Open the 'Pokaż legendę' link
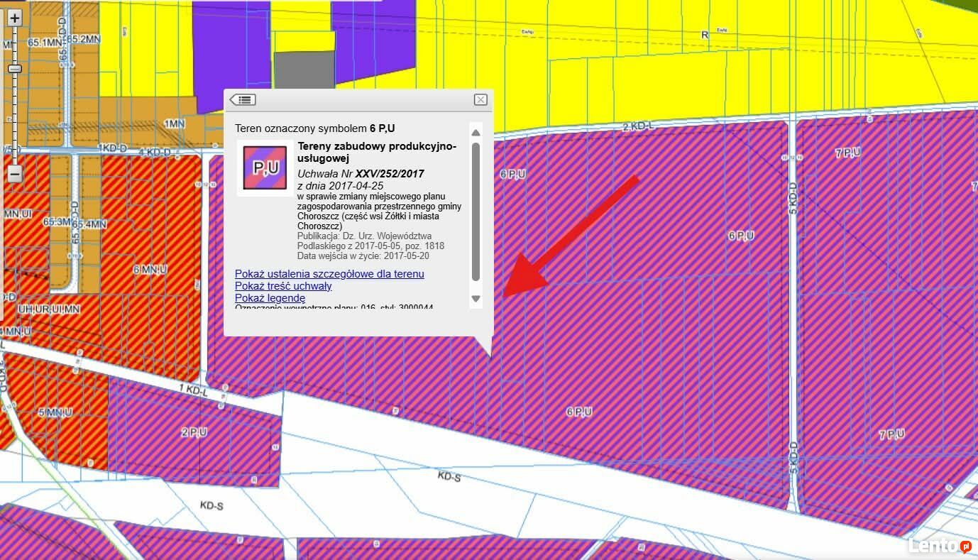 [x=270, y=298]
